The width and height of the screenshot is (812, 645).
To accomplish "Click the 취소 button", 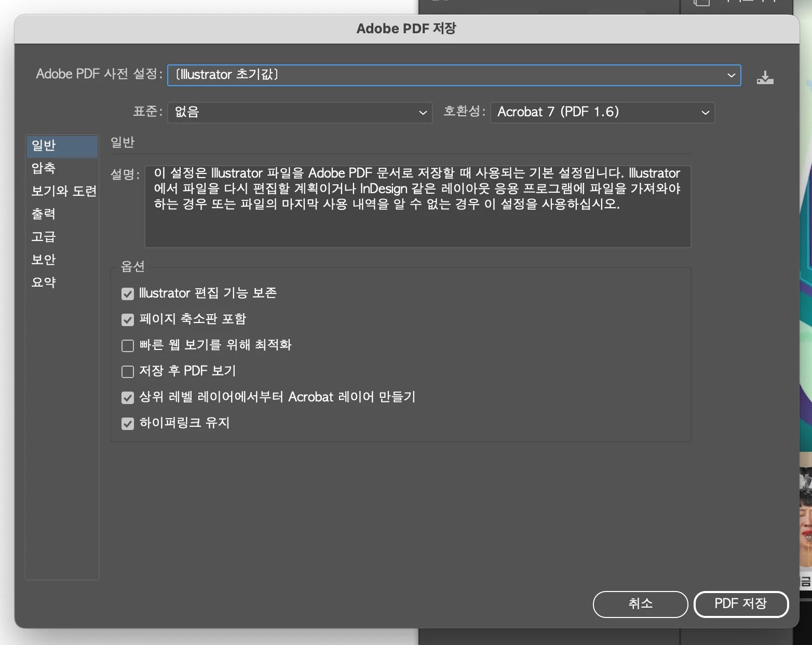I will point(640,604).
